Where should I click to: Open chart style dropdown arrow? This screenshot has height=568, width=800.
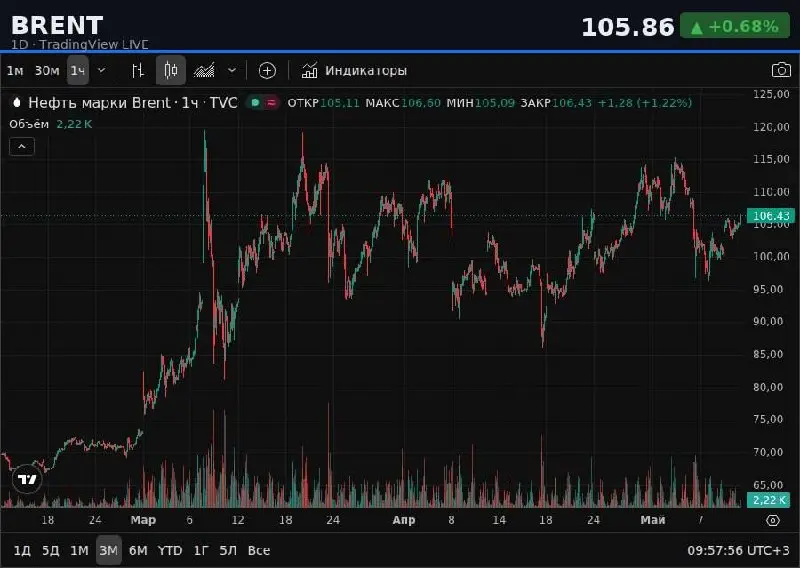pos(232,70)
